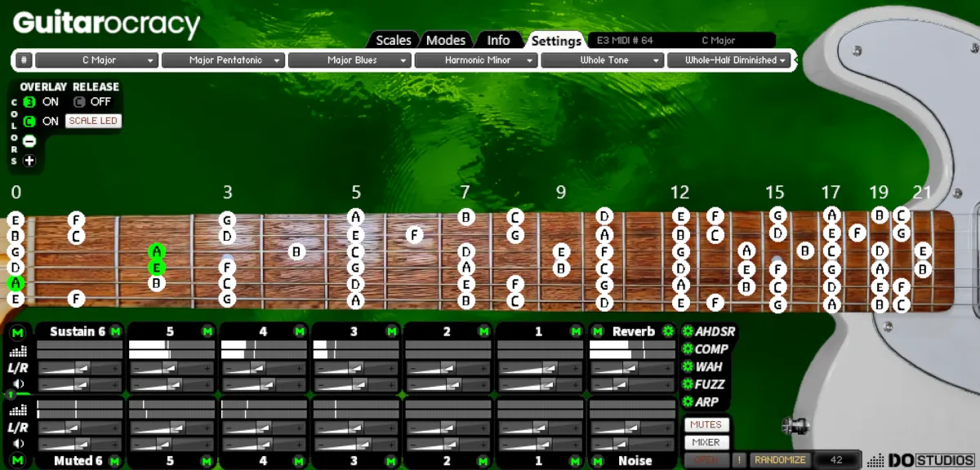
Task: Open the COMP settings gear
Action: pos(688,349)
